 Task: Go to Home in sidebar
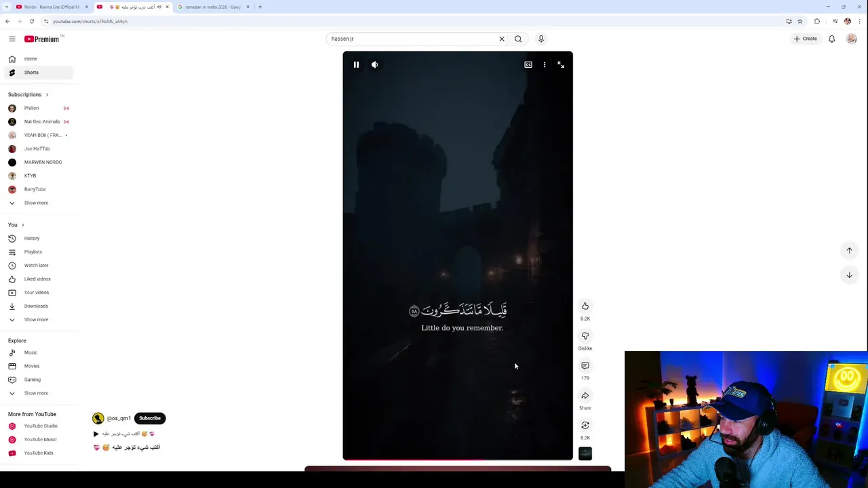[37, 59]
